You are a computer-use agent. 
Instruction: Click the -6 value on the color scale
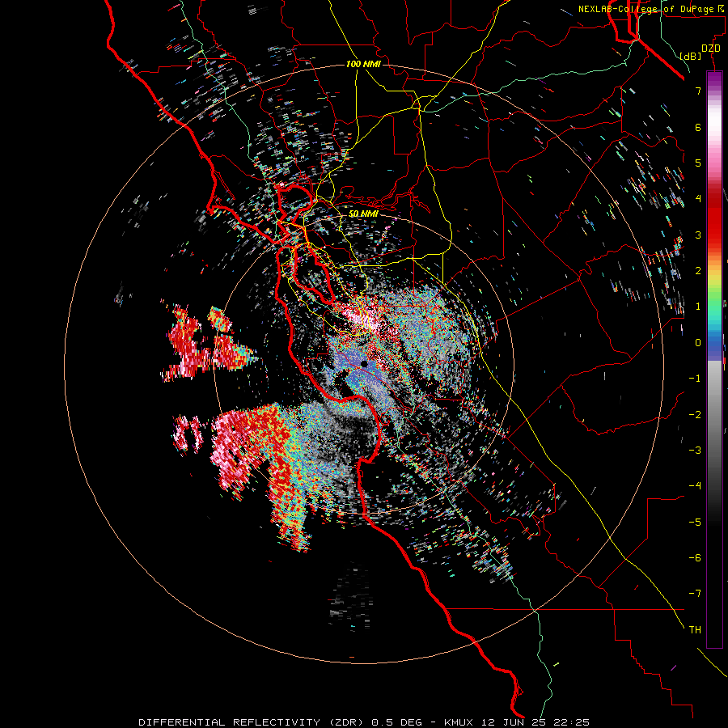click(x=695, y=558)
